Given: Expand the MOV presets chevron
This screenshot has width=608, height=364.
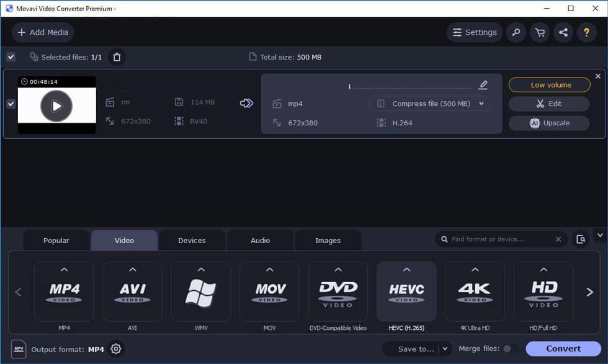Looking at the screenshot, I should [x=269, y=269].
